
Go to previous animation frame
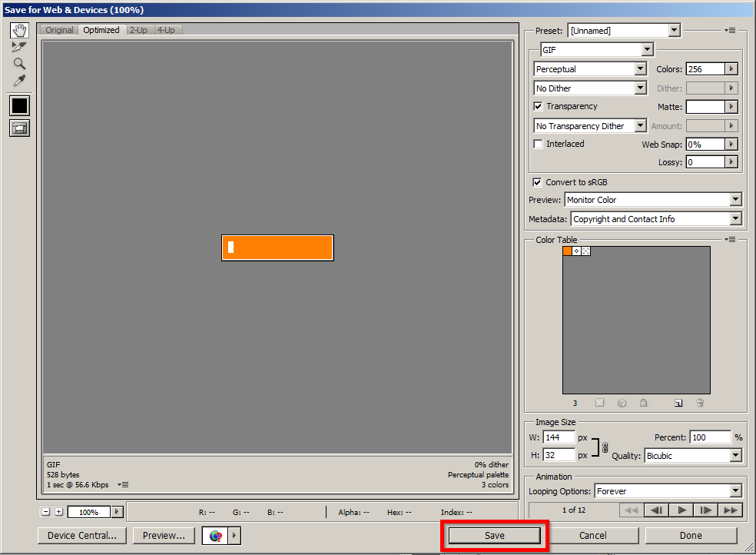coord(656,510)
